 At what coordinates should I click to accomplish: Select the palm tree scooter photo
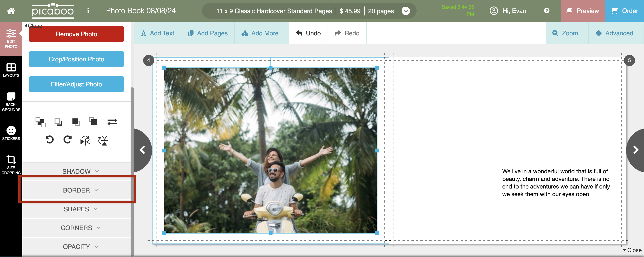[x=271, y=150]
